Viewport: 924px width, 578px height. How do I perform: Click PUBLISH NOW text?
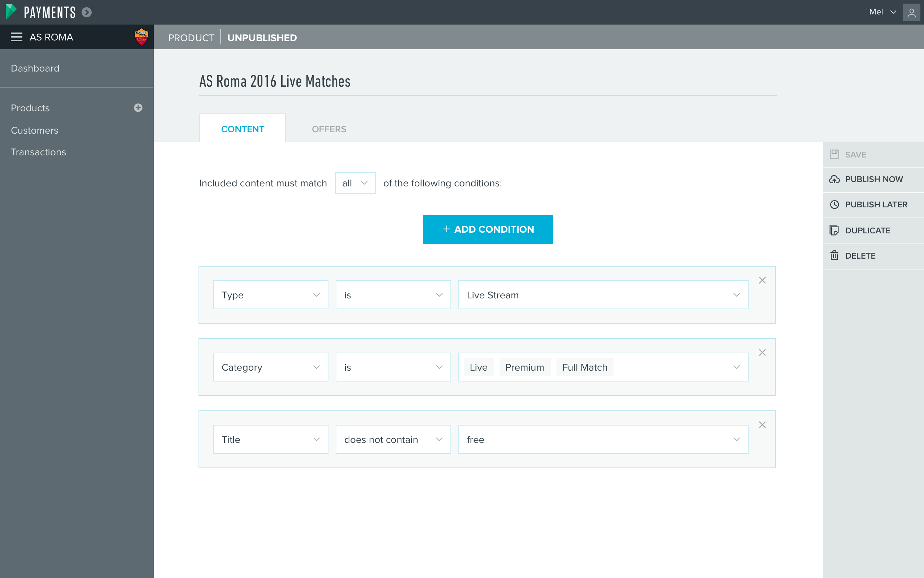[x=873, y=179]
